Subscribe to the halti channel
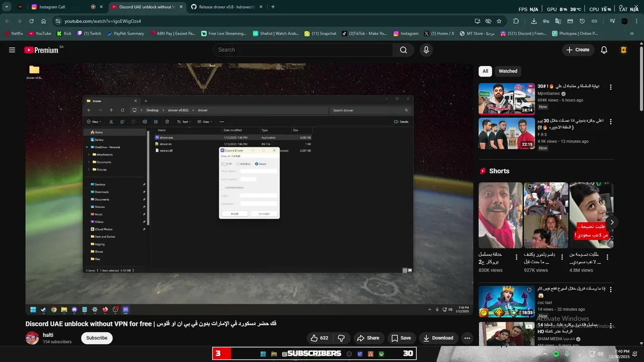This screenshot has width=644, height=362. click(97, 338)
